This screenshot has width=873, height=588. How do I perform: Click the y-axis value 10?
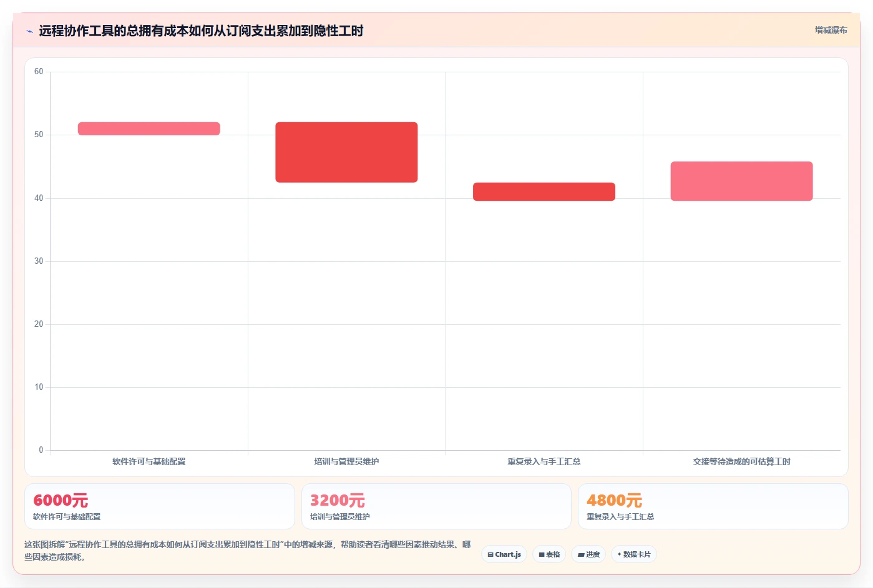39,387
